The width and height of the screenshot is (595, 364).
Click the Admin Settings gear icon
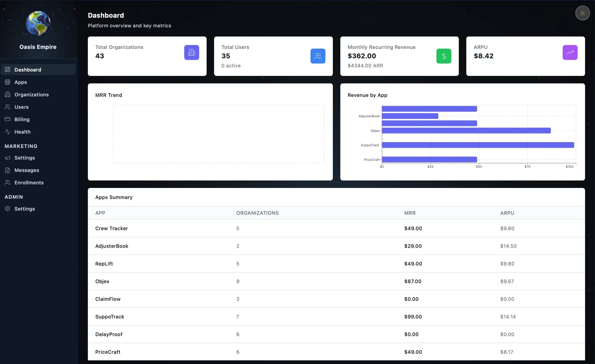(x=8, y=209)
